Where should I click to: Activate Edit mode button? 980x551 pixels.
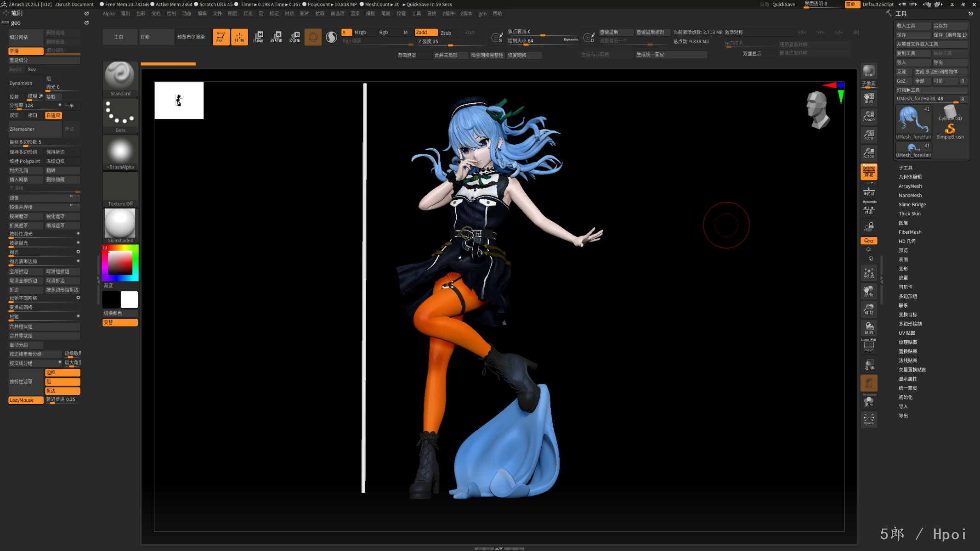click(221, 37)
